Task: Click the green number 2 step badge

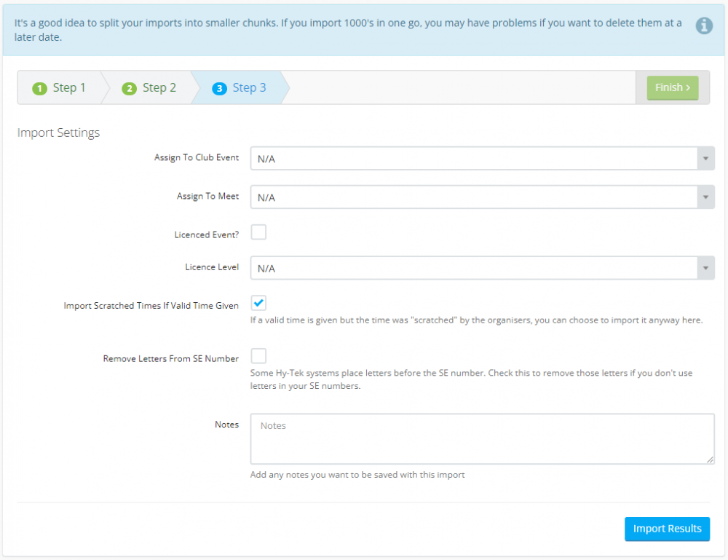Action: coord(130,88)
